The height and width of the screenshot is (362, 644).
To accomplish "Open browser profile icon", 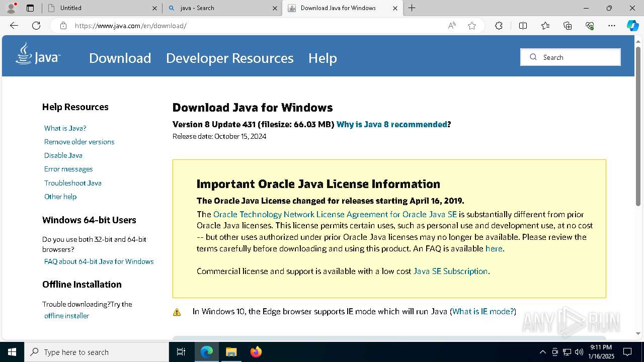I will pyautogui.click(x=11, y=8).
